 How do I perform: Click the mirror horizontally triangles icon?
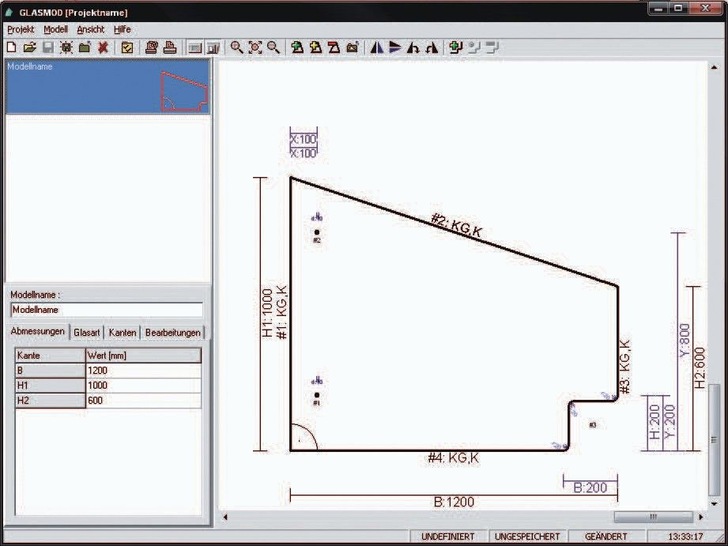pyautogui.click(x=377, y=47)
